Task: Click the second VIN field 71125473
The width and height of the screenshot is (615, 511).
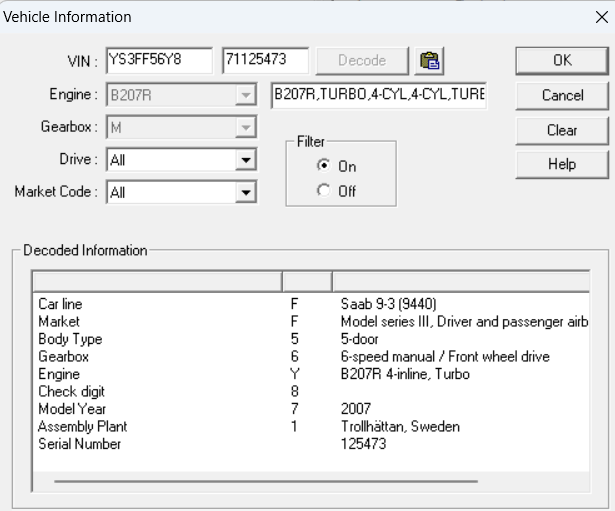Action: pyautogui.click(x=266, y=60)
